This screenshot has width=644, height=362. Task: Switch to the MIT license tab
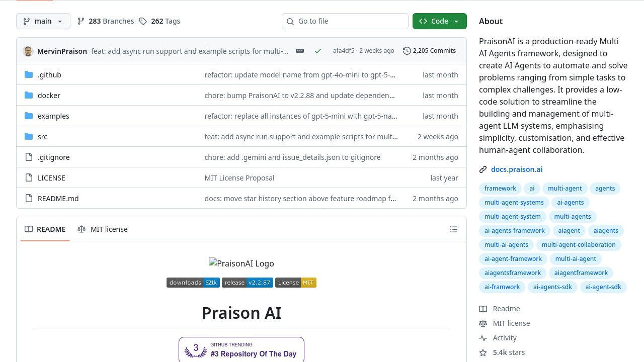(x=103, y=229)
